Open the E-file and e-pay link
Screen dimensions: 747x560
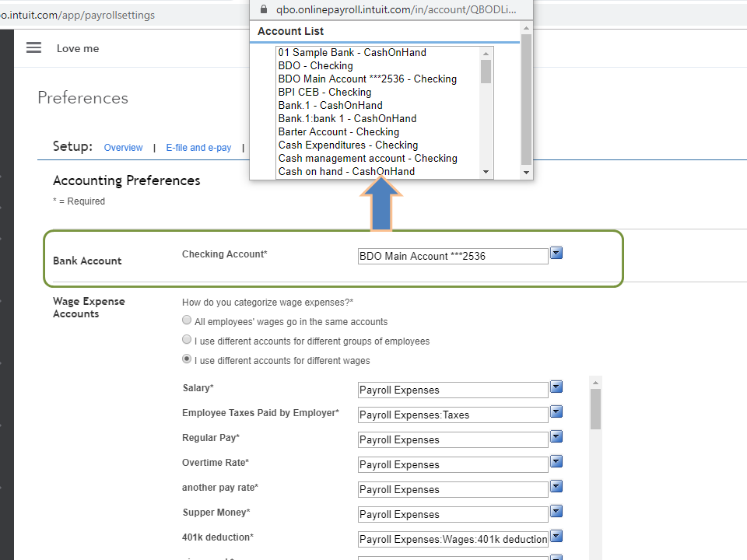[198, 148]
